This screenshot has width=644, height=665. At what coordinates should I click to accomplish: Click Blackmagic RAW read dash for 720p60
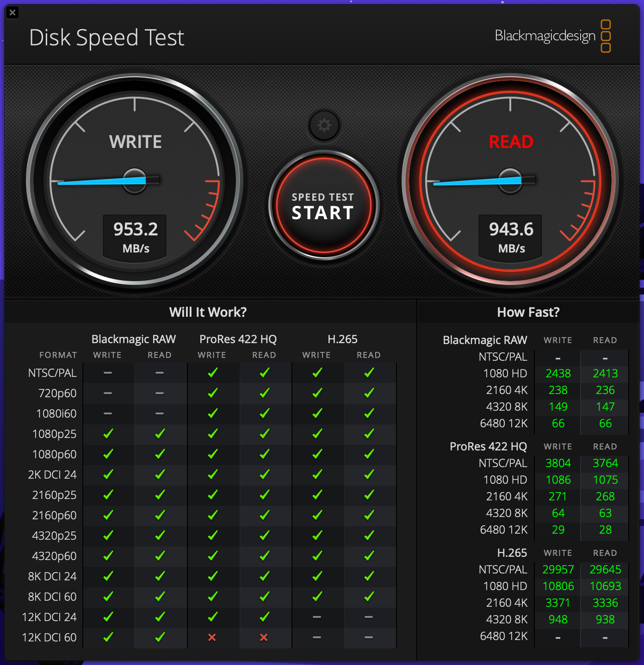point(160,393)
